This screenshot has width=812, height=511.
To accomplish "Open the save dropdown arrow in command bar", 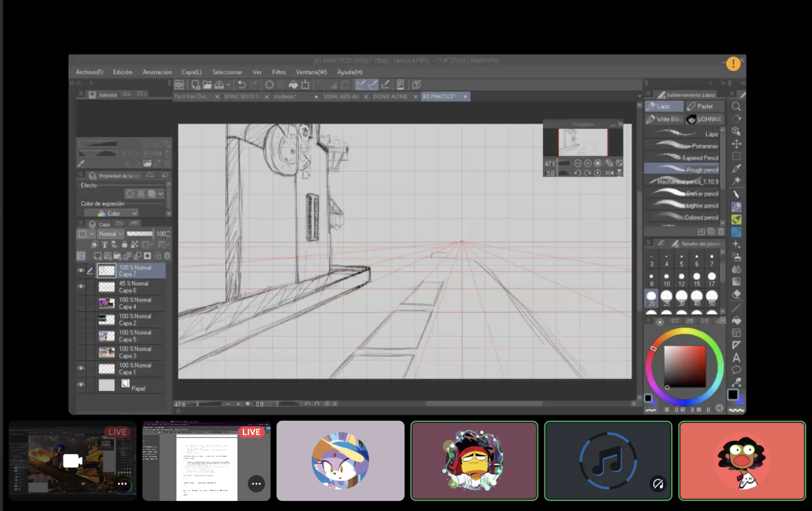I will 228,84.
